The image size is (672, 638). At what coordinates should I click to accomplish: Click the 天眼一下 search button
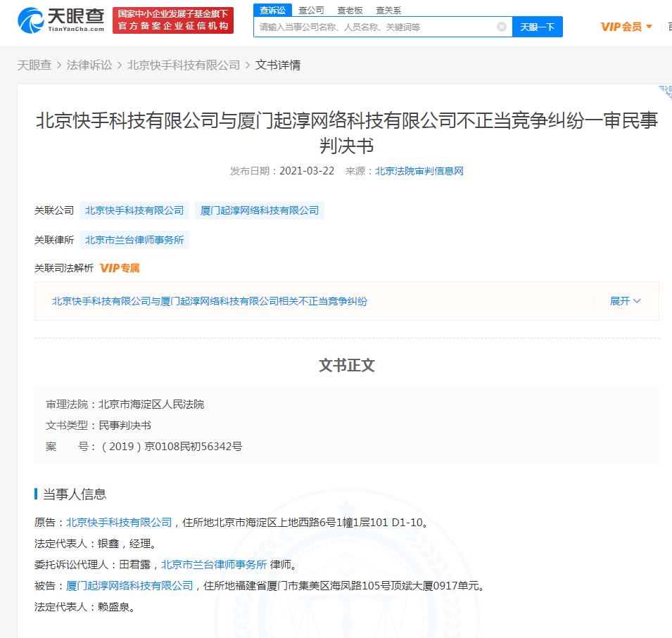coord(537,26)
